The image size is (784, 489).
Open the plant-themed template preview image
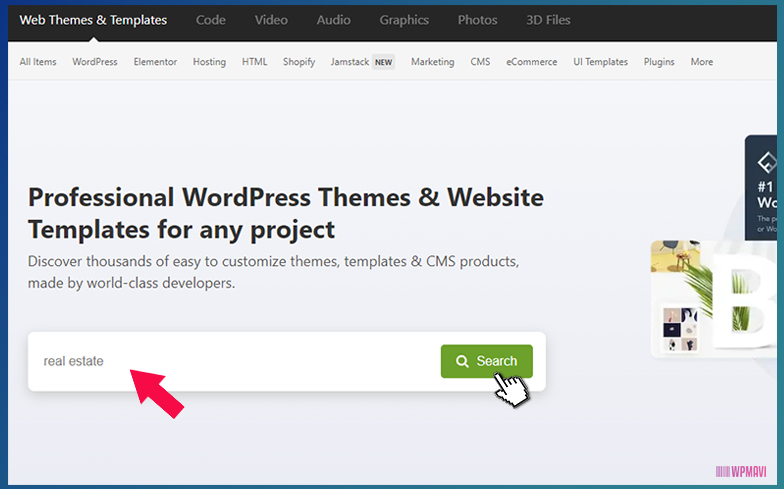click(x=714, y=298)
